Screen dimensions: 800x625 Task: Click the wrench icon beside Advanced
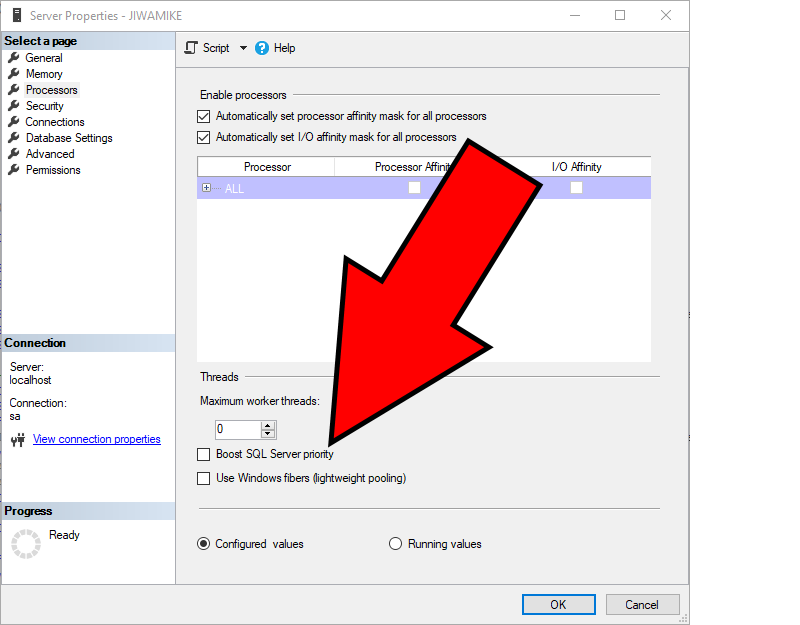tap(14, 154)
